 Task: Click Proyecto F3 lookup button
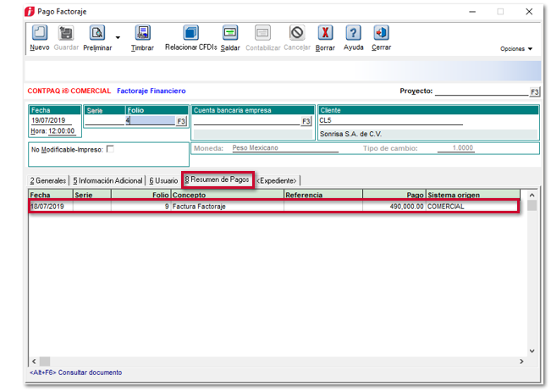click(535, 91)
